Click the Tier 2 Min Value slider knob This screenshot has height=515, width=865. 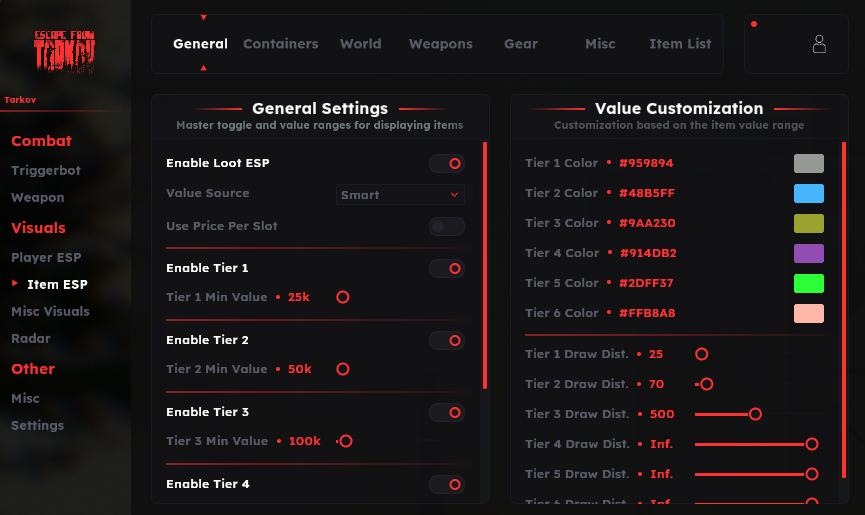click(x=342, y=369)
